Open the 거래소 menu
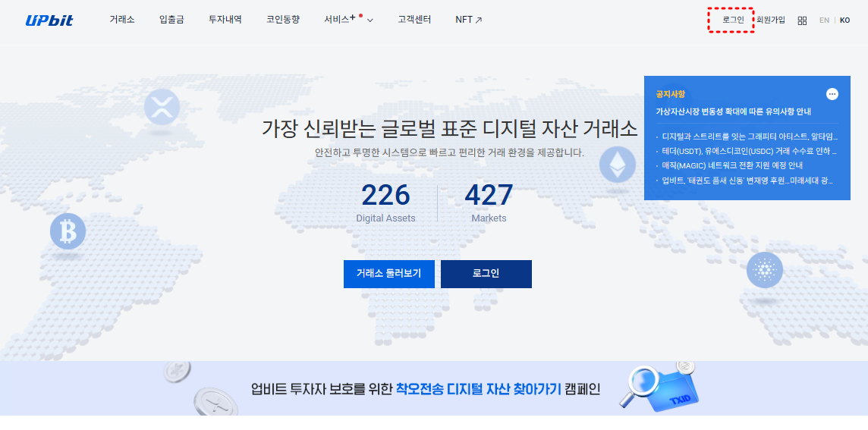Viewport: 868px width, 430px height. [122, 20]
